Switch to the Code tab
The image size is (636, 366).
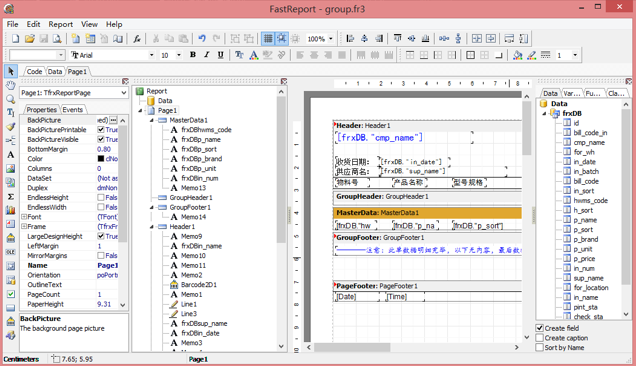tap(34, 71)
